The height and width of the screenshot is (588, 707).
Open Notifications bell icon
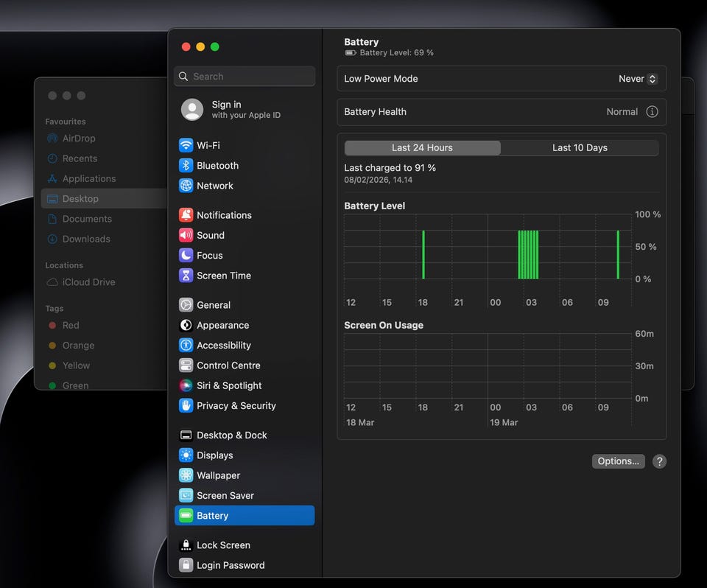186,215
